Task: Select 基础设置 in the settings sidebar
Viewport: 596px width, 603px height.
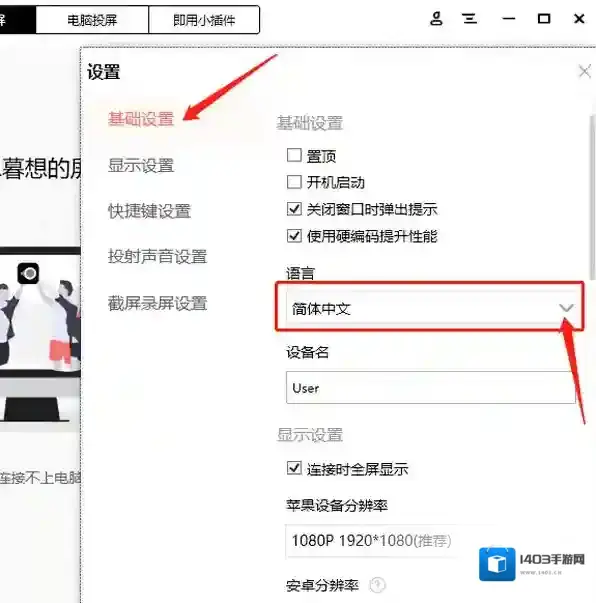Action: point(141,119)
